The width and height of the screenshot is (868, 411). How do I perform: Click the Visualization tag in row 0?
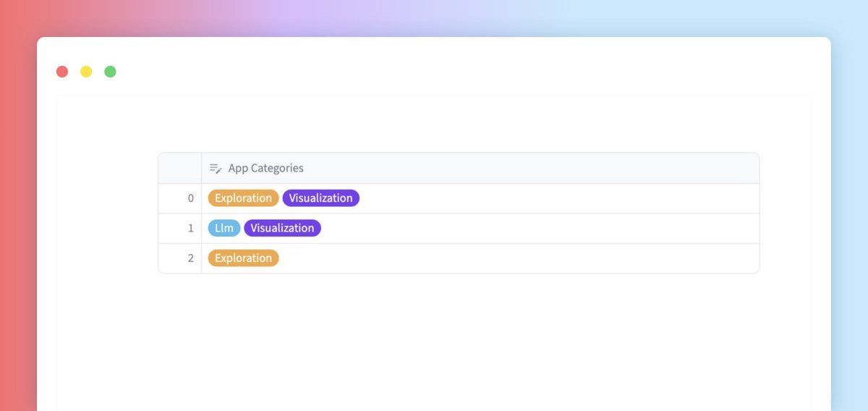tap(320, 198)
